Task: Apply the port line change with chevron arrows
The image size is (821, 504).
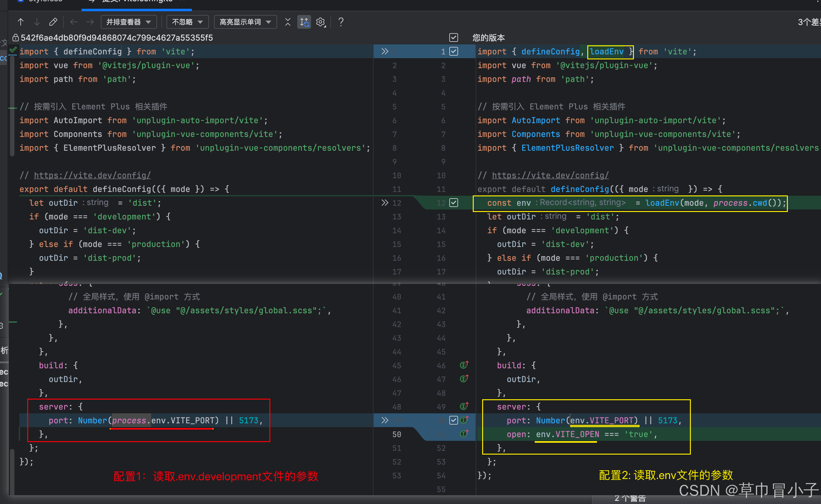Action: 385,420
